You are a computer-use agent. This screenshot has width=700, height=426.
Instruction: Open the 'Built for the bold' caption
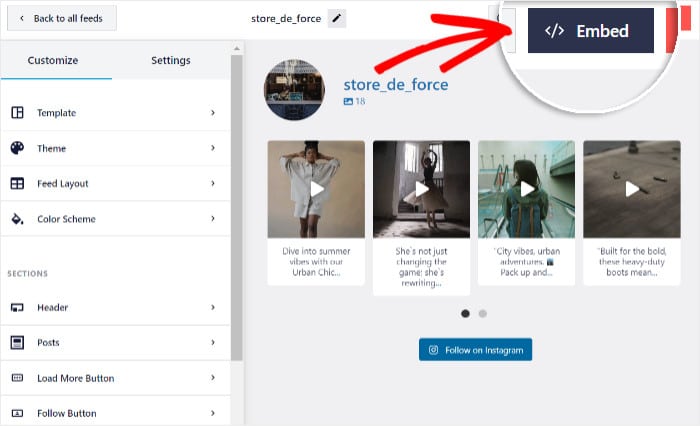tap(632, 262)
